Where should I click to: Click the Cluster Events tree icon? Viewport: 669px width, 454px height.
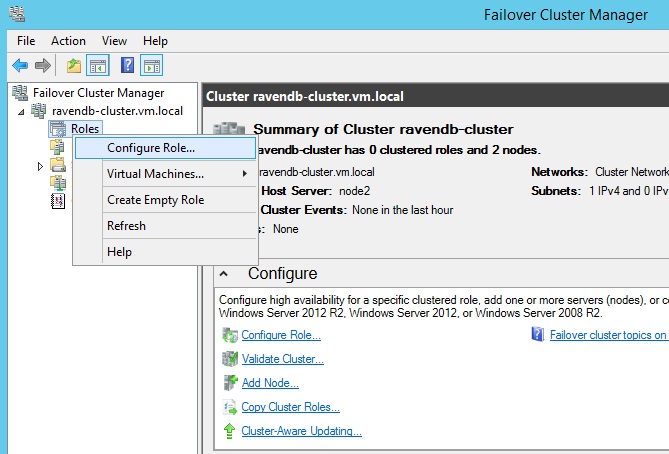[x=58, y=201]
